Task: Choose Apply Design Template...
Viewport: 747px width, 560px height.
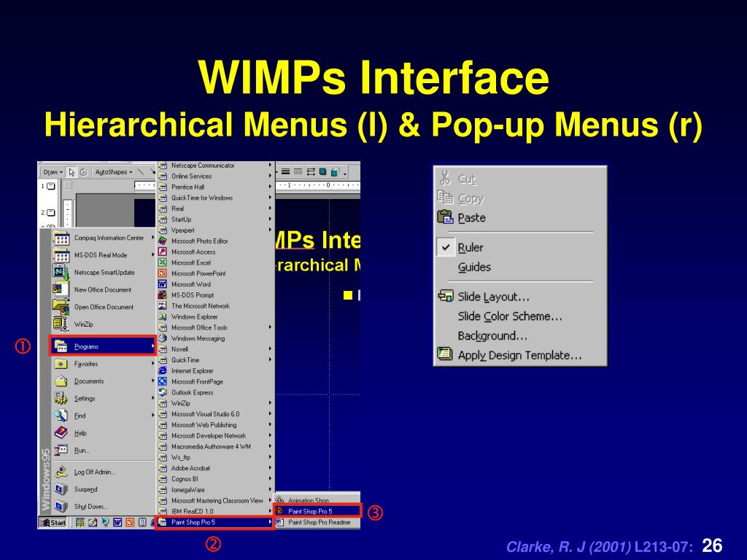Action: (x=519, y=355)
